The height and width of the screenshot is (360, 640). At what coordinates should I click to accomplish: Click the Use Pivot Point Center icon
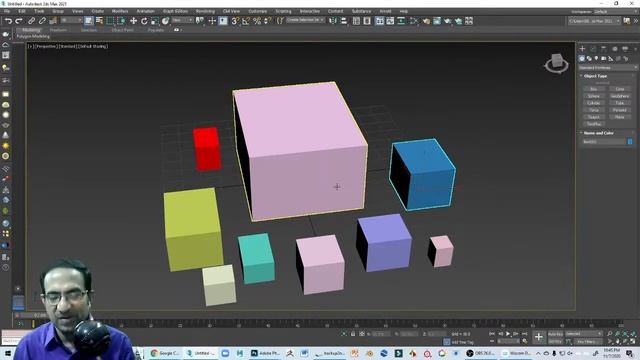pyautogui.click(x=200, y=21)
